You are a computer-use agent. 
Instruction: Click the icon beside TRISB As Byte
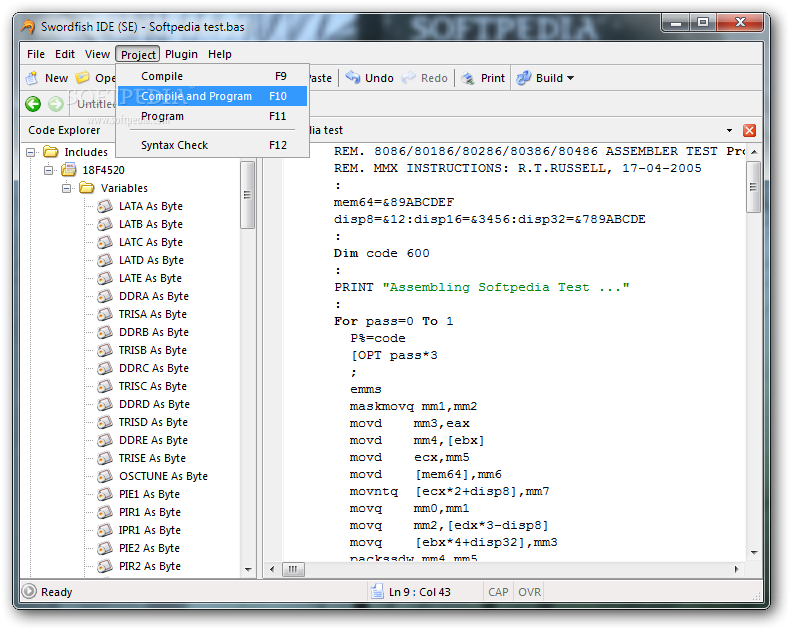coord(104,350)
